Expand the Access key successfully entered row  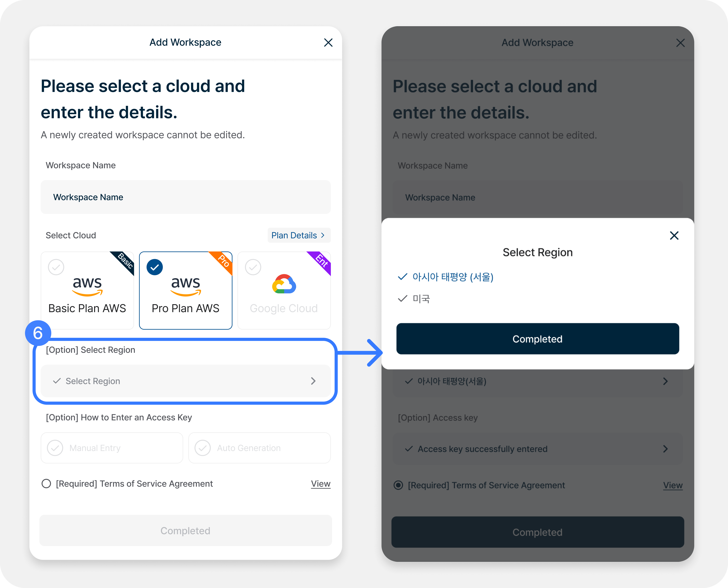(538, 449)
